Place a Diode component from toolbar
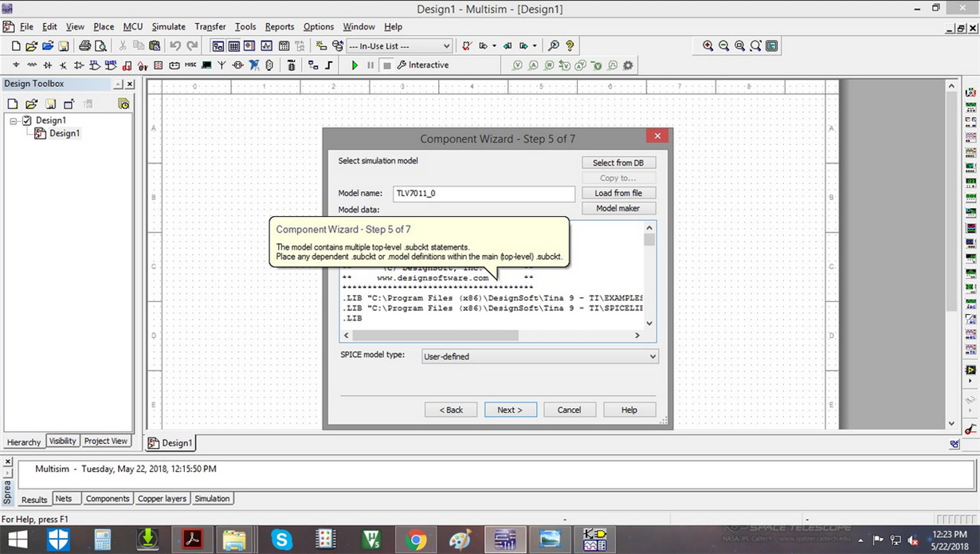 click(48, 65)
